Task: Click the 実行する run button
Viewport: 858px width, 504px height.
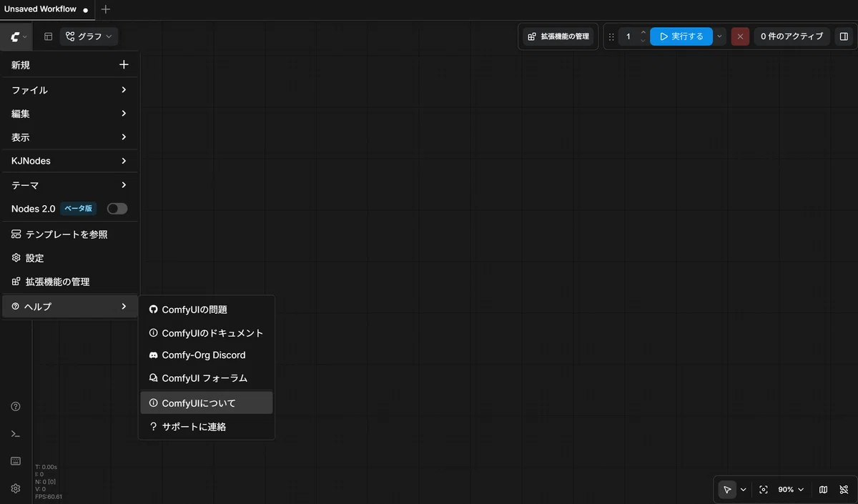Action: [681, 36]
